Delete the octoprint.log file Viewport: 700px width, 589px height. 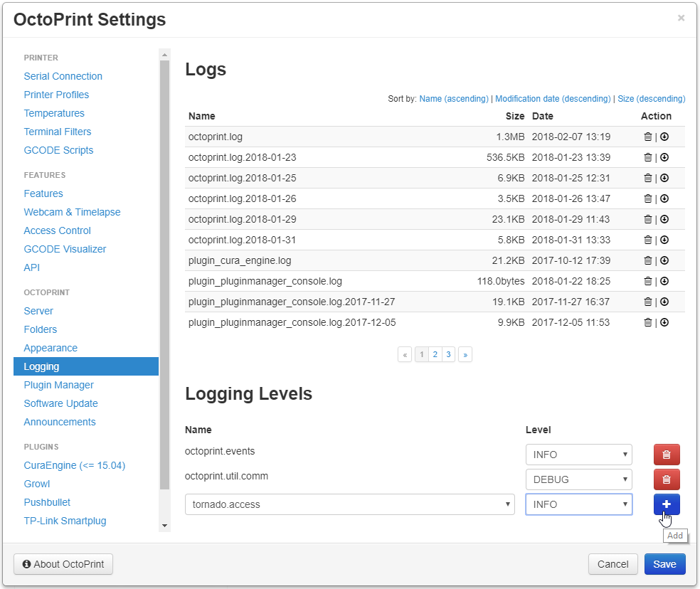tap(648, 137)
